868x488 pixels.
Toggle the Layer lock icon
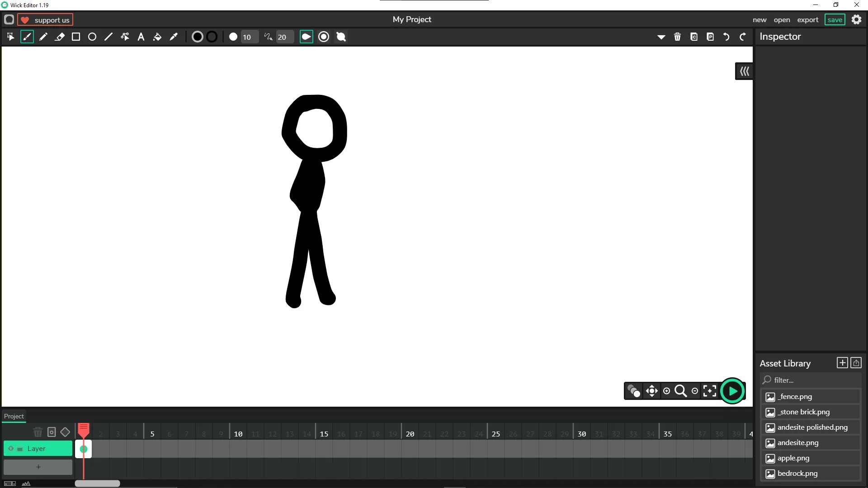pos(20,449)
